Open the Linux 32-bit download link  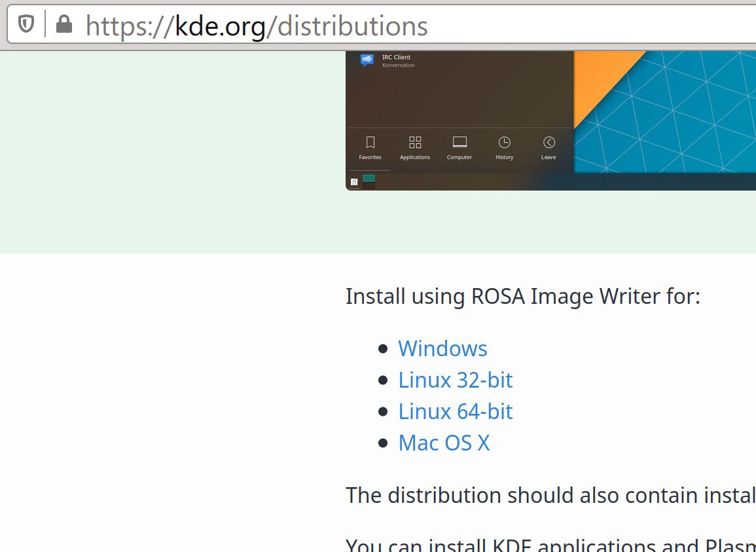(455, 380)
